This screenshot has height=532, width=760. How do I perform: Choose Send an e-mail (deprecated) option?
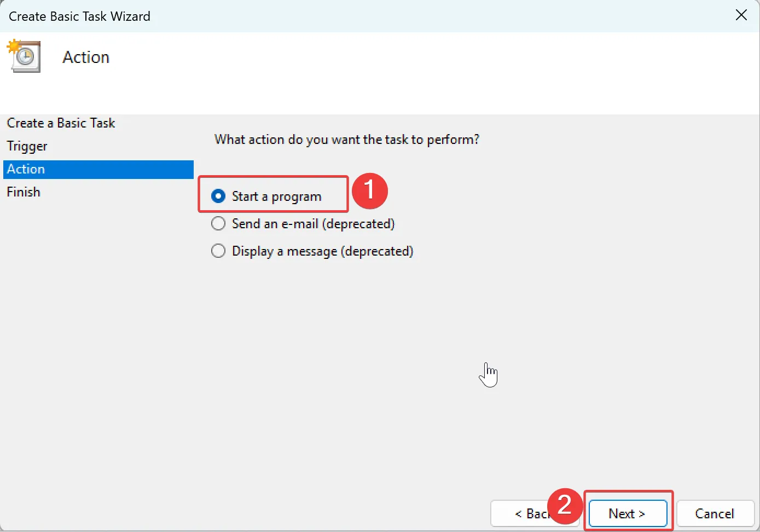click(218, 223)
